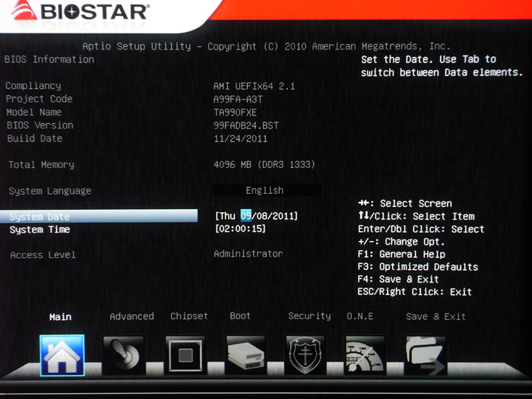Open the O.N.E gauge icon
Screen dimensions: 532x399
365,355
